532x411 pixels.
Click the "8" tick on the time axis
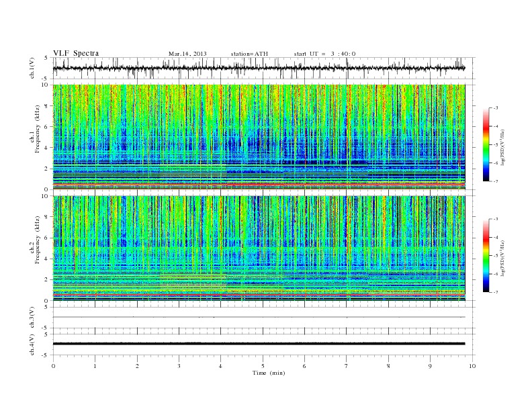[388, 366]
